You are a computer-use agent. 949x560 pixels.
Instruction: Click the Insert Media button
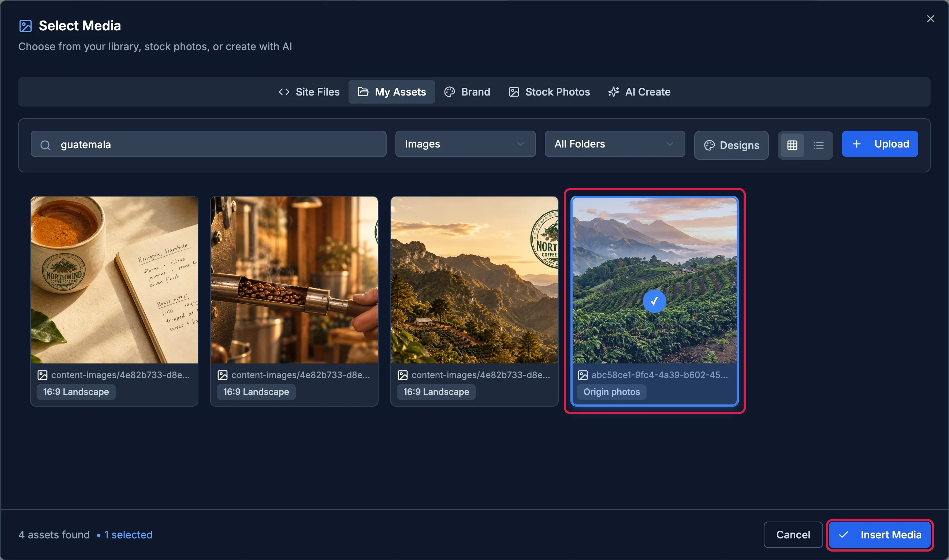pos(879,534)
